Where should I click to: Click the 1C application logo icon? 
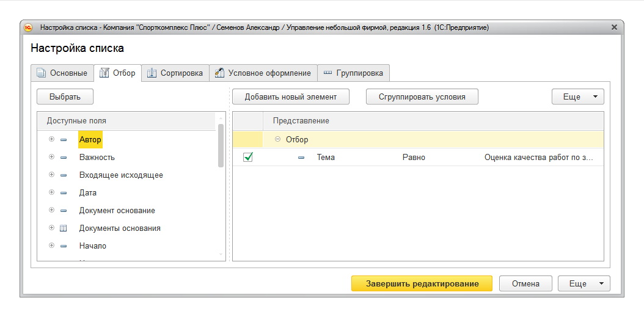pos(28,27)
